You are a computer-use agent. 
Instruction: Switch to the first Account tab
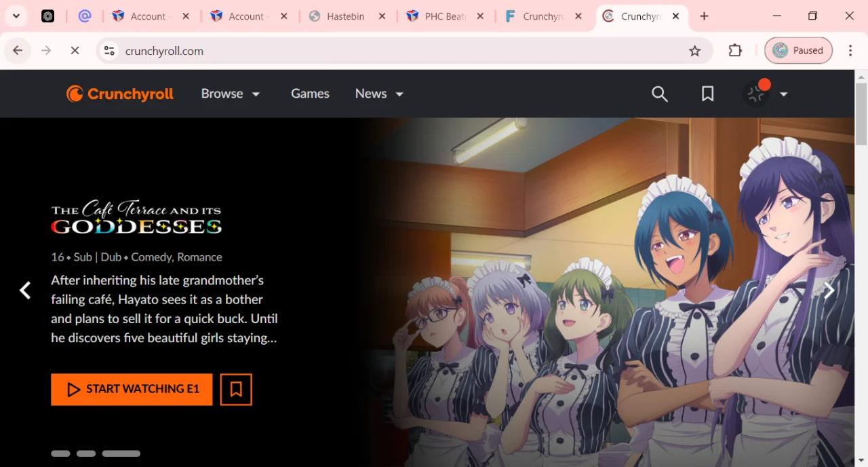[152, 16]
